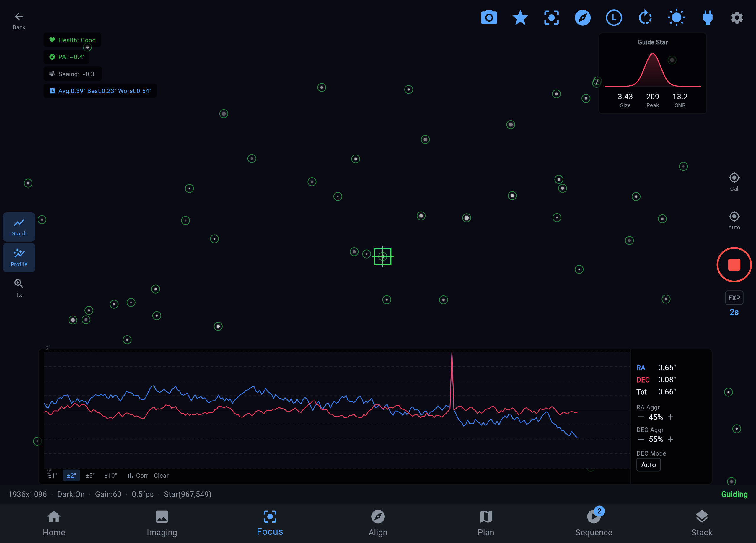The width and height of the screenshot is (756, 543).
Task: Decrease DEC aggressiveness with minus
Action: 641,439
